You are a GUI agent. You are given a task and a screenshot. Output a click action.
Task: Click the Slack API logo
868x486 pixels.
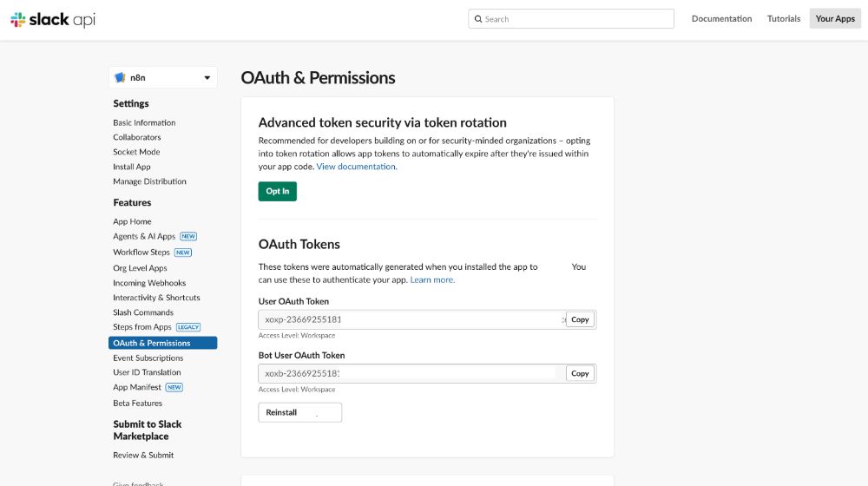pyautogui.click(x=53, y=19)
